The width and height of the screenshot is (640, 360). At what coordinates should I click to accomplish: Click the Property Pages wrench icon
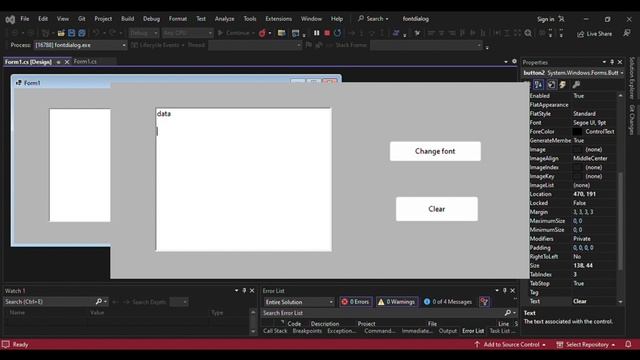pos(576,84)
